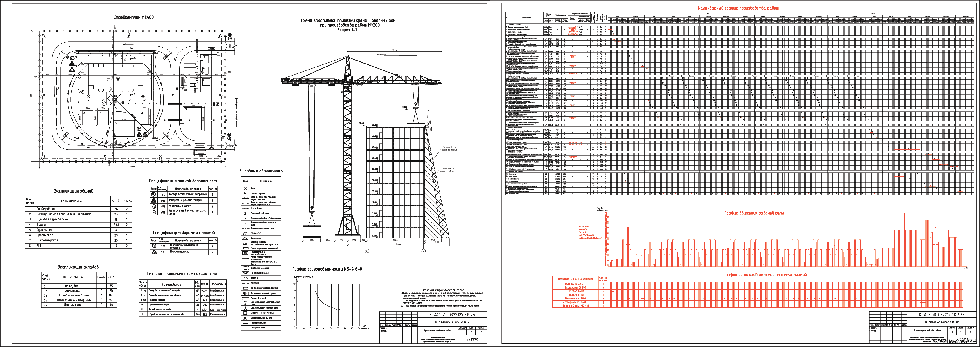Viewport: 980px width, 347px height.
Task: Click the 3.24 speed limit road sign symbol
Action: coord(154,246)
